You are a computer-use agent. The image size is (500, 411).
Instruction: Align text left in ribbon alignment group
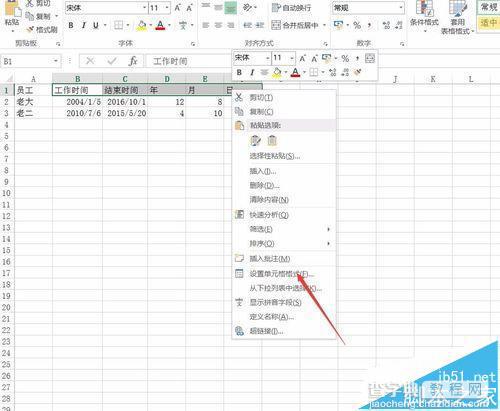point(206,25)
